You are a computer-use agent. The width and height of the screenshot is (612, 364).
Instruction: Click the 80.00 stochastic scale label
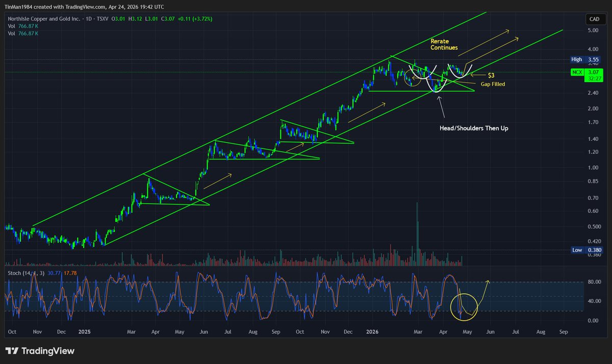tap(594, 281)
